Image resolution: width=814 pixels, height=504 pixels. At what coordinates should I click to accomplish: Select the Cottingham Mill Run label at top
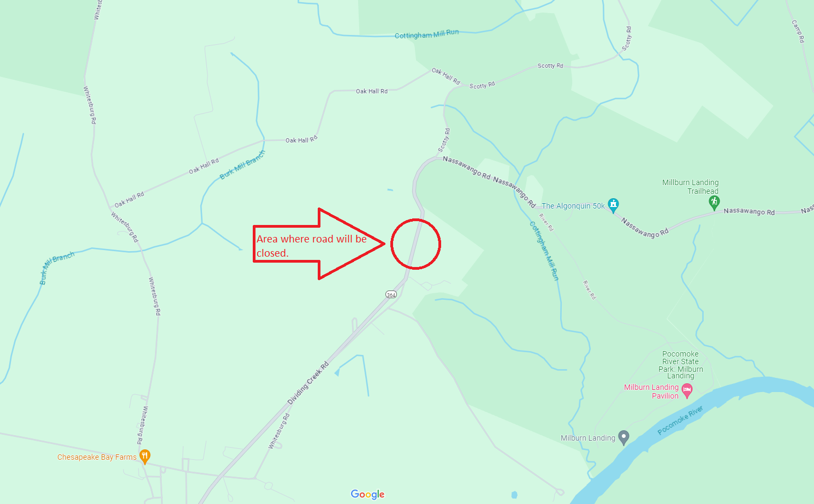[x=426, y=34]
